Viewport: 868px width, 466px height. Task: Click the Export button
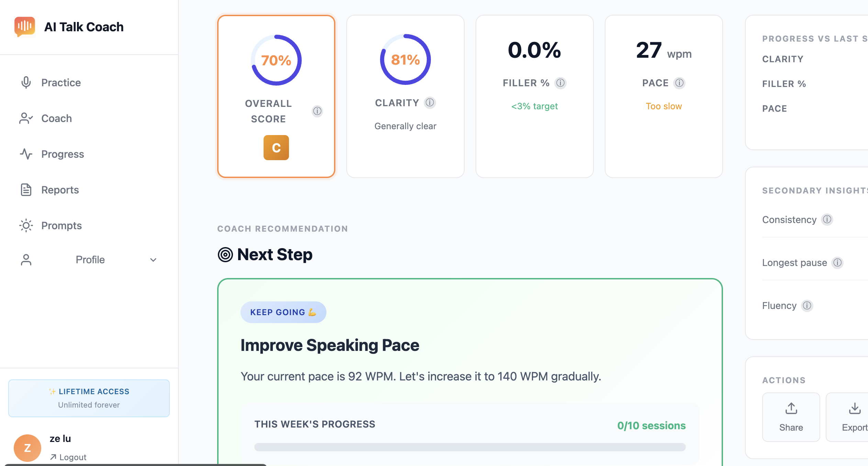[x=855, y=417]
